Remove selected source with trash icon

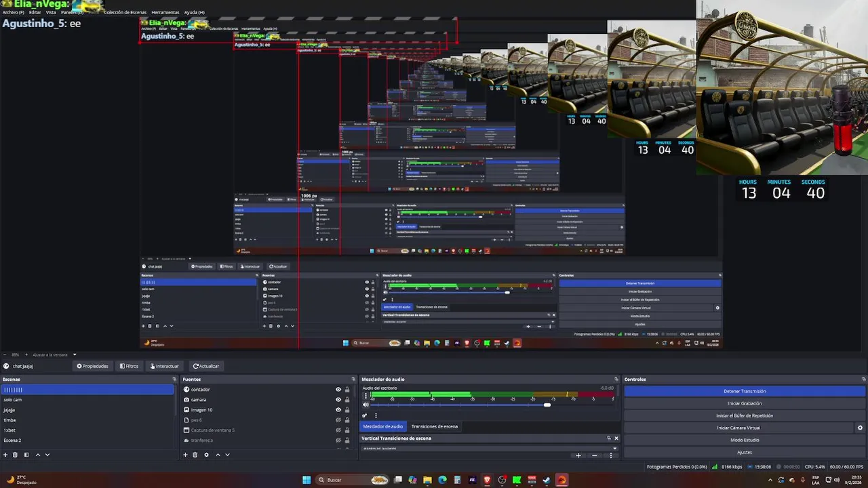pyautogui.click(x=195, y=455)
